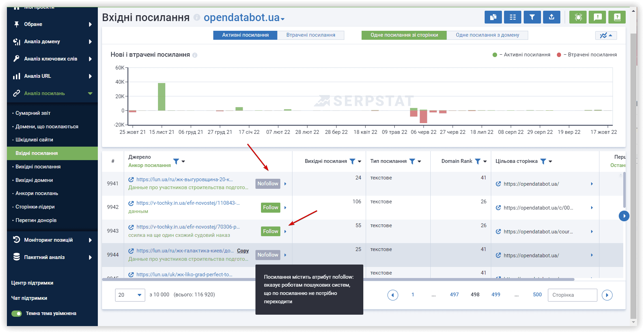The width and height of the screenshot is (644, 333).
Task: Select Одне посилання зі сторінки option
Action: click(x=404, y=35)
